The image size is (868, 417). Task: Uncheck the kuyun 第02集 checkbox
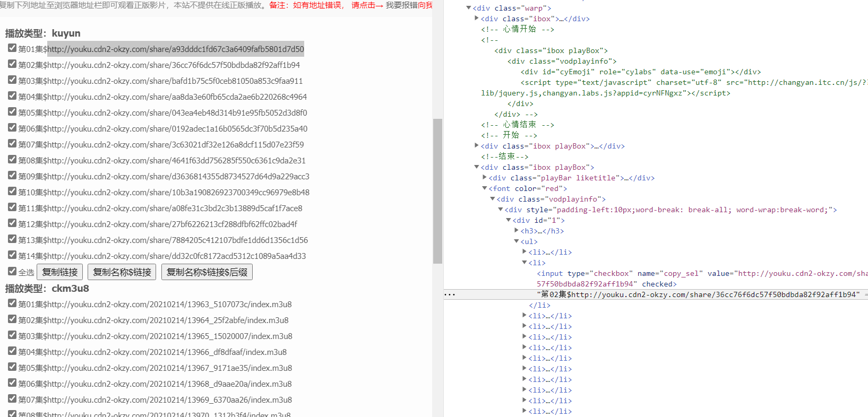pos(12,64)
